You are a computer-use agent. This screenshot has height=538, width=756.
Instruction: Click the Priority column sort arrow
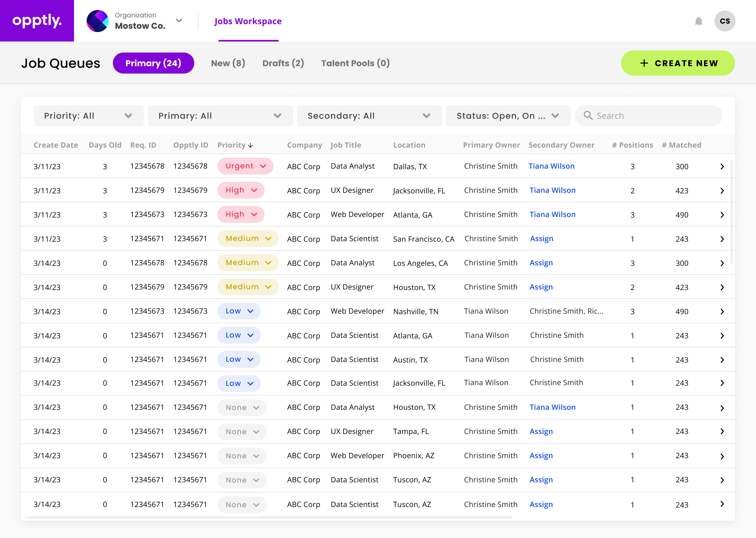click(x=251, y=146)
